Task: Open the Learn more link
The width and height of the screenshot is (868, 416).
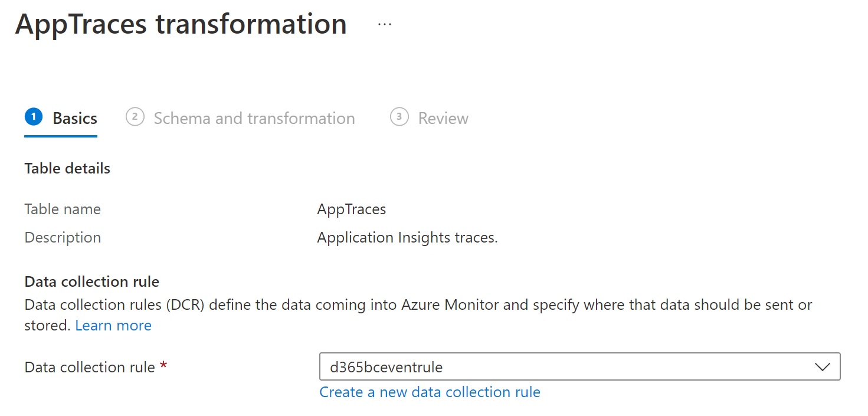Action: click(x=113, y=326)
